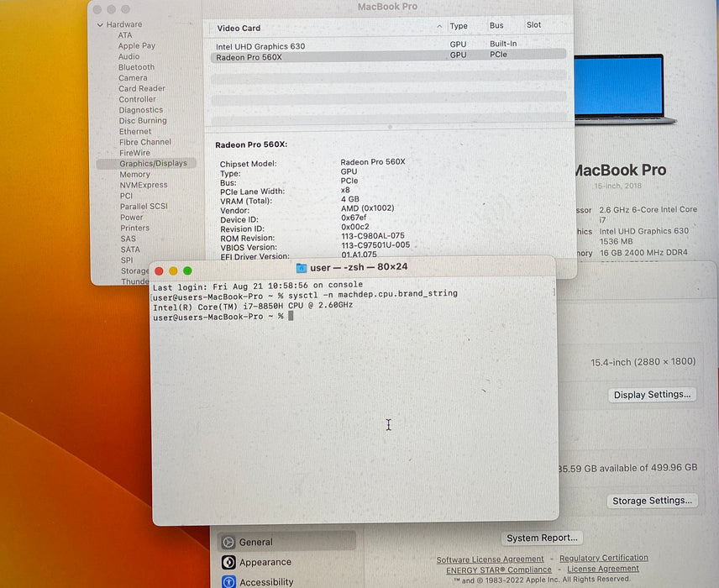Select Parallel SCSI in the sidebar

pyautogui.click(x=144, y=207)
